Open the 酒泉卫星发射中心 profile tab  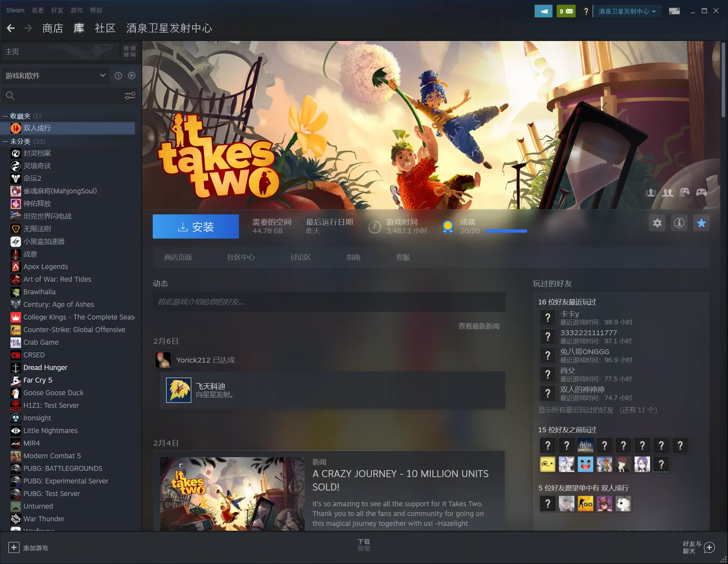[169, 28]
